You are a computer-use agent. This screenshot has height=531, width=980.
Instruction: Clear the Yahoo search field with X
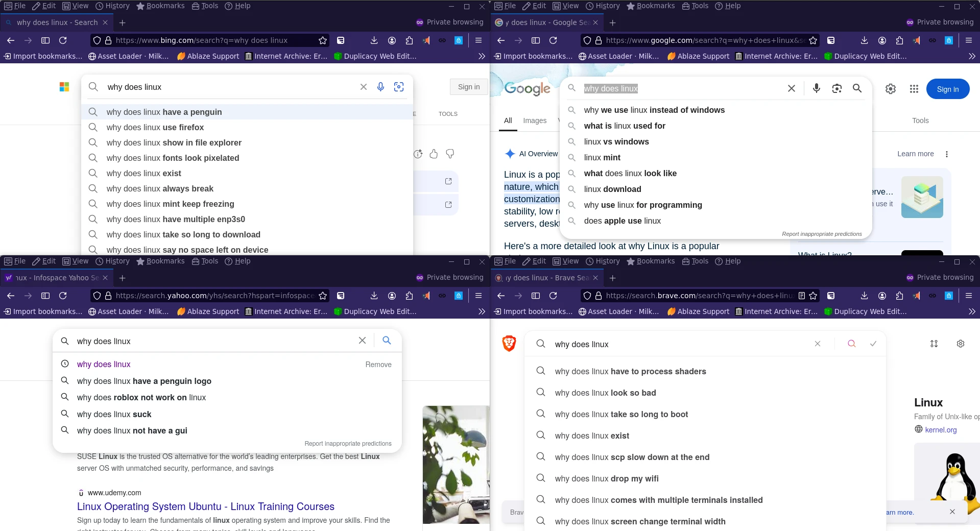pyautogui.click(x=362, y=341)
